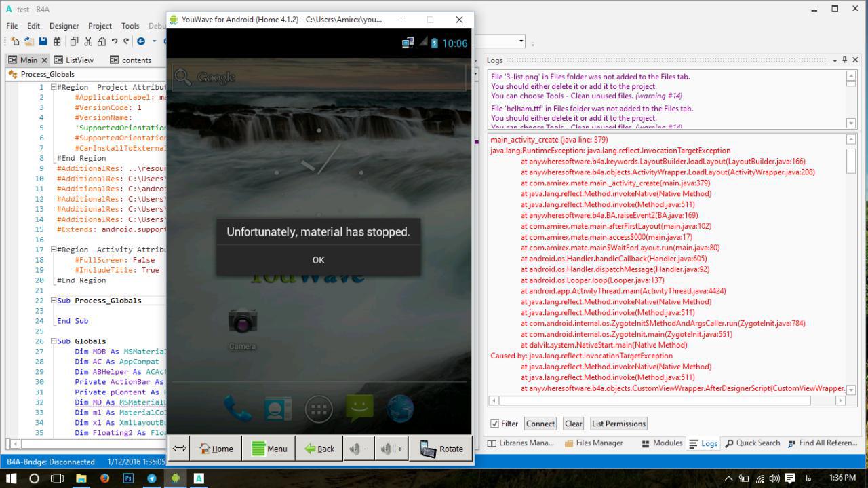The height and width of the screenshot is (488, 868).
Task: Open the Logs panel options dropdown arrow
Action: [x=834, y=60]
